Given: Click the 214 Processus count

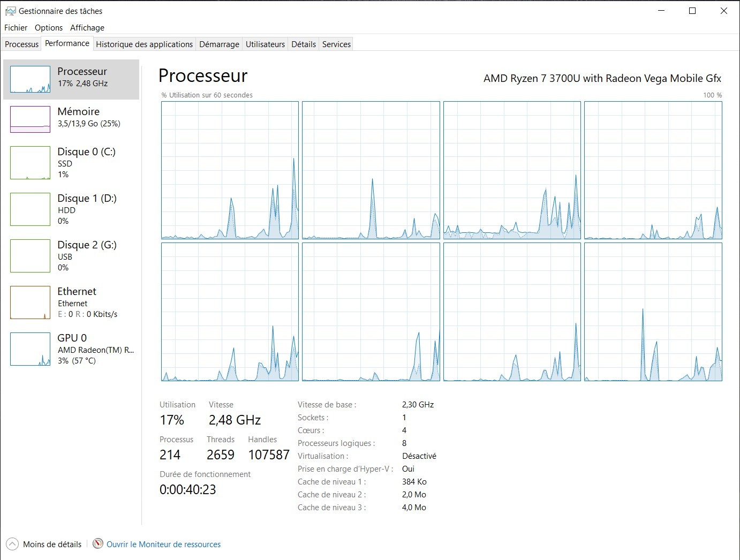Looking at the screenshot, I should [170, 455].
